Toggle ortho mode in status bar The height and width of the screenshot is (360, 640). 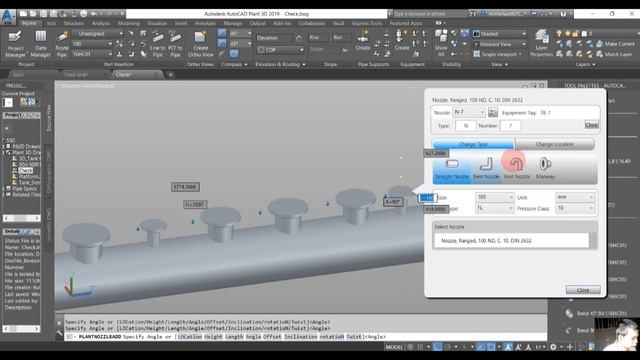point(438,347)
